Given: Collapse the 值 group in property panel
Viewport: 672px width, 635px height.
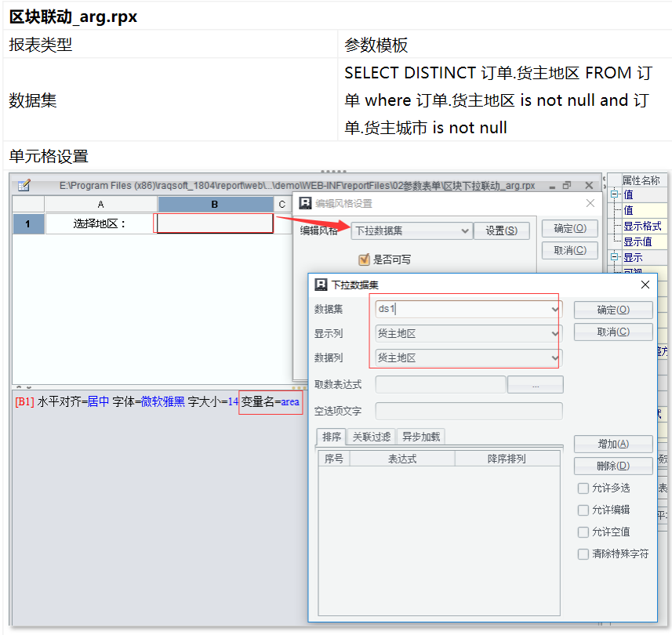Looking at the screenshot, I should [614, 194].
